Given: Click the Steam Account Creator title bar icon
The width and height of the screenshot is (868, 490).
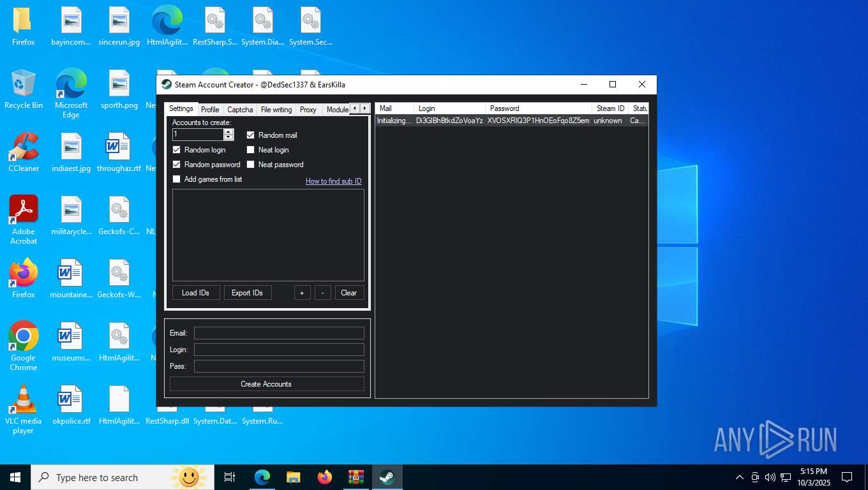Looking at the screenshot, I should tap(167, 84).
